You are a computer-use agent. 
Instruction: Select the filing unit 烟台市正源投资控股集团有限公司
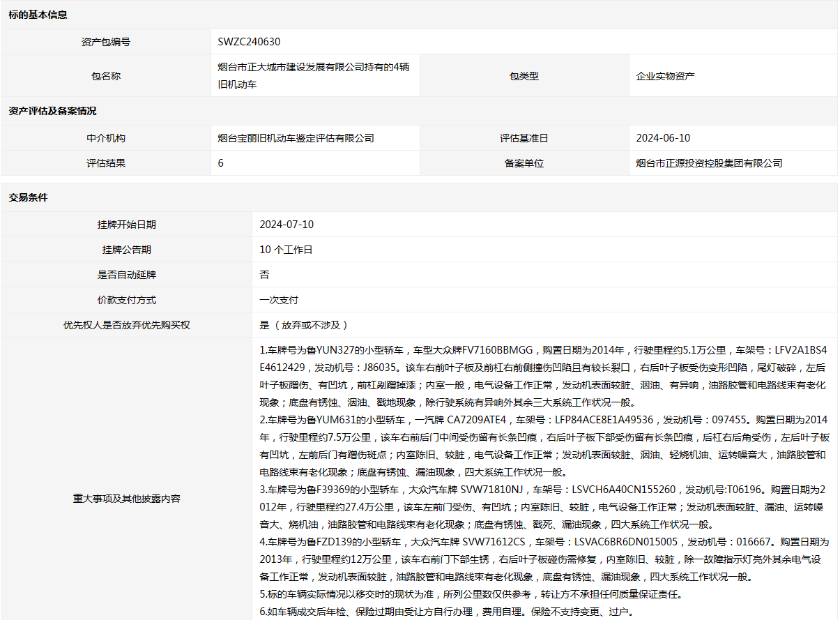(x=709, y=163)
